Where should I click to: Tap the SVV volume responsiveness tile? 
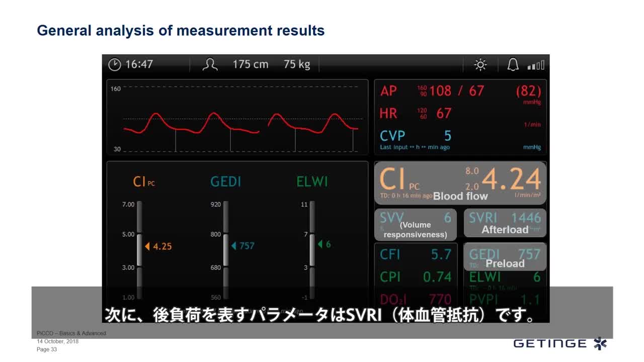point(416,224)
